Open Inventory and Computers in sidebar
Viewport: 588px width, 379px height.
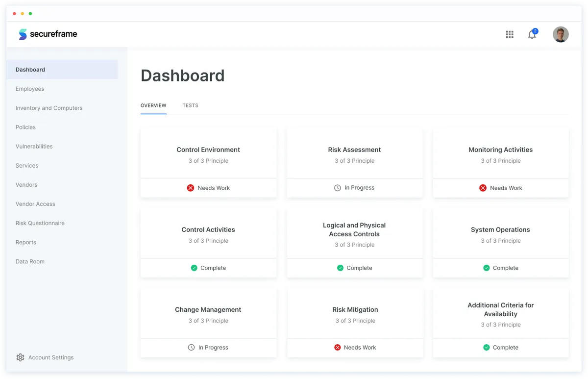(x=49, y=108)
